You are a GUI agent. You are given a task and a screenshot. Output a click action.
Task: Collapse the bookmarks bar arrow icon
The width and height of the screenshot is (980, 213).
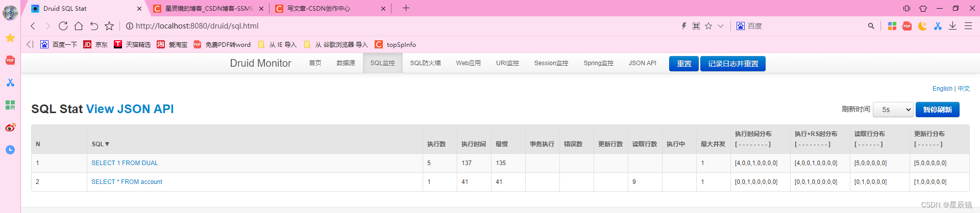click(30, 44)
